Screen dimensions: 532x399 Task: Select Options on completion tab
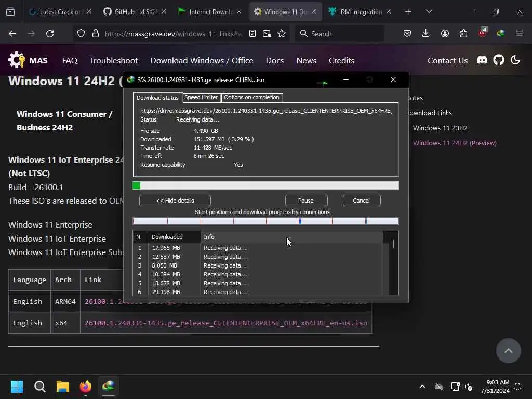(x=252, y=97)
